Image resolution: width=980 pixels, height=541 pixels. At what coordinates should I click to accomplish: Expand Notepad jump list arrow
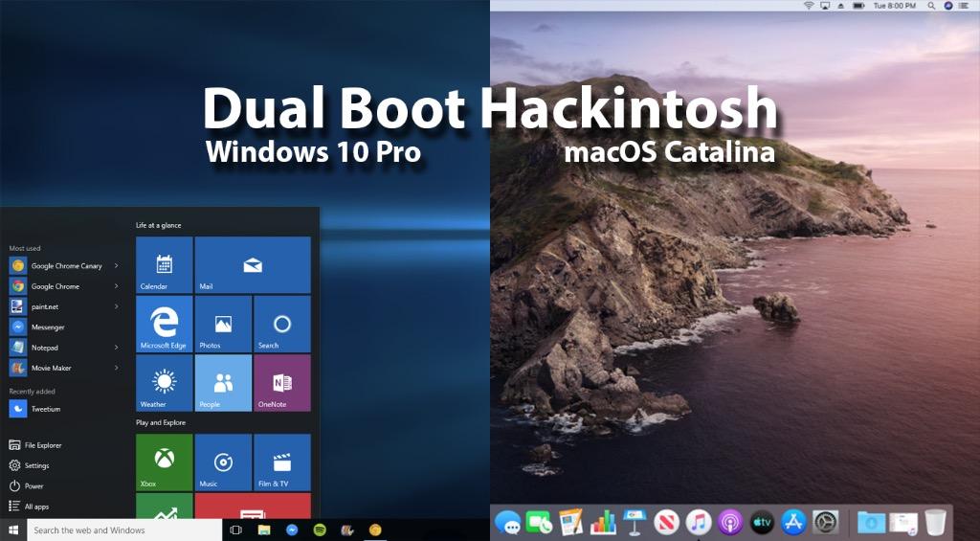click(116, 348)
